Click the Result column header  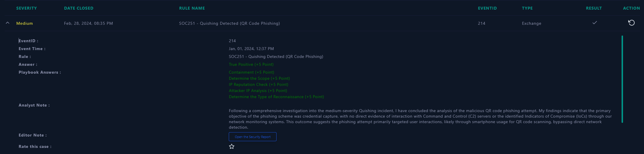coord(594,8)
